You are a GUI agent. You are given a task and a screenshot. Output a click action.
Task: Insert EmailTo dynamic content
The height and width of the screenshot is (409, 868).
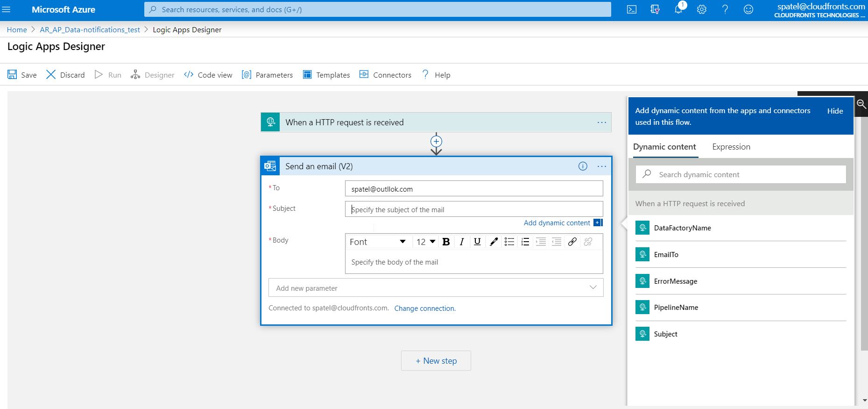741,255
